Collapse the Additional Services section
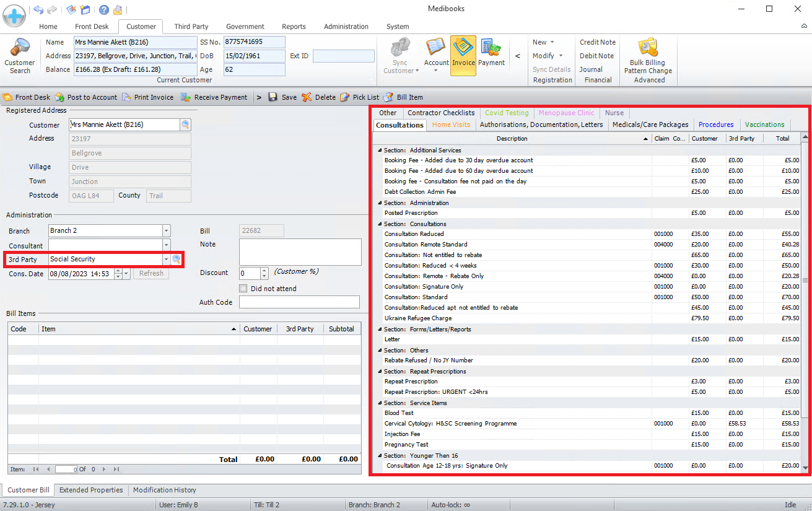Screen dimensions: 812x511 [x=378, y=151]
